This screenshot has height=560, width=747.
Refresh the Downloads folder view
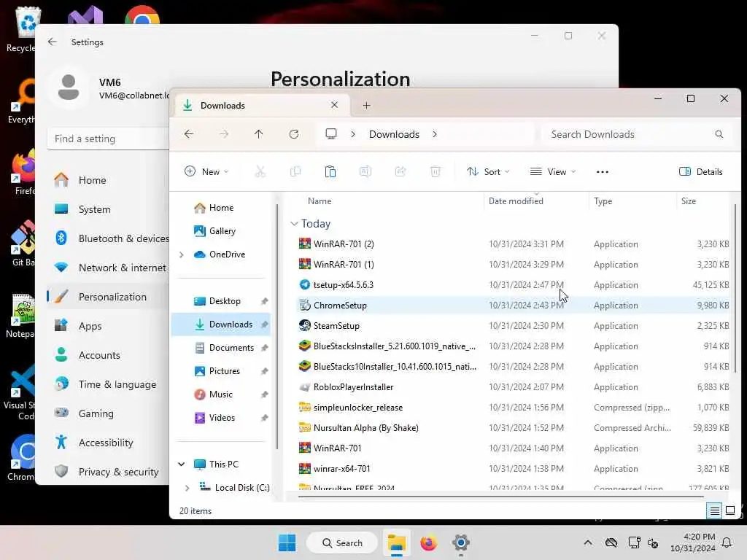[294, 134]
